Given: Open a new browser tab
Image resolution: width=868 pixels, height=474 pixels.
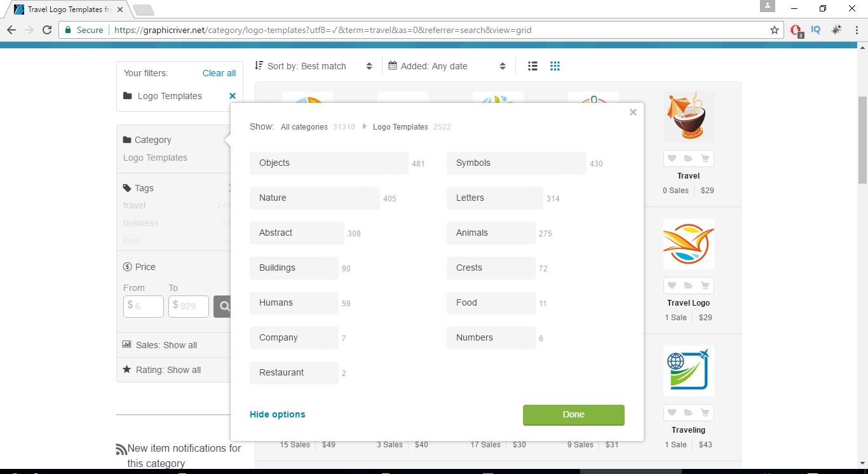Looking at the screenshot, I should point(144,10).
